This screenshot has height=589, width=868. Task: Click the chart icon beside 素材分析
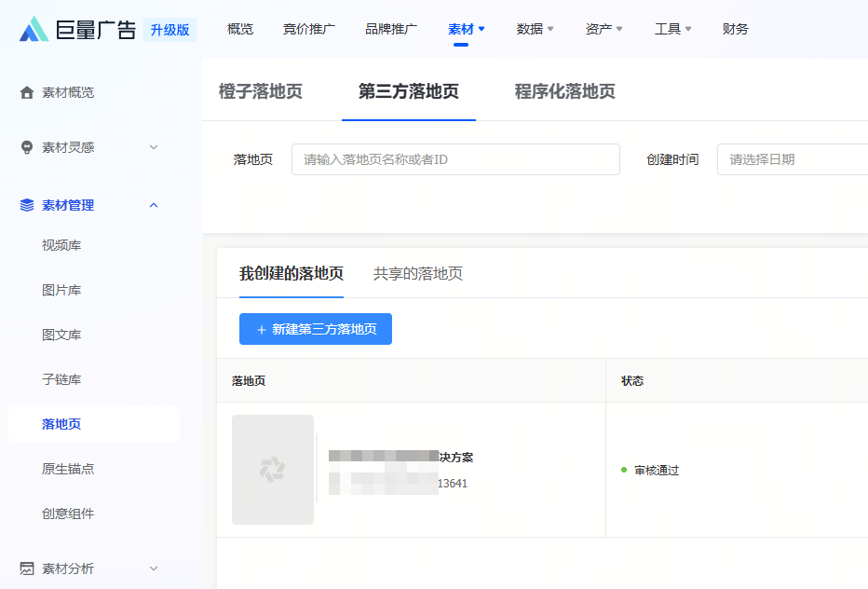click(x=26, y=568)
